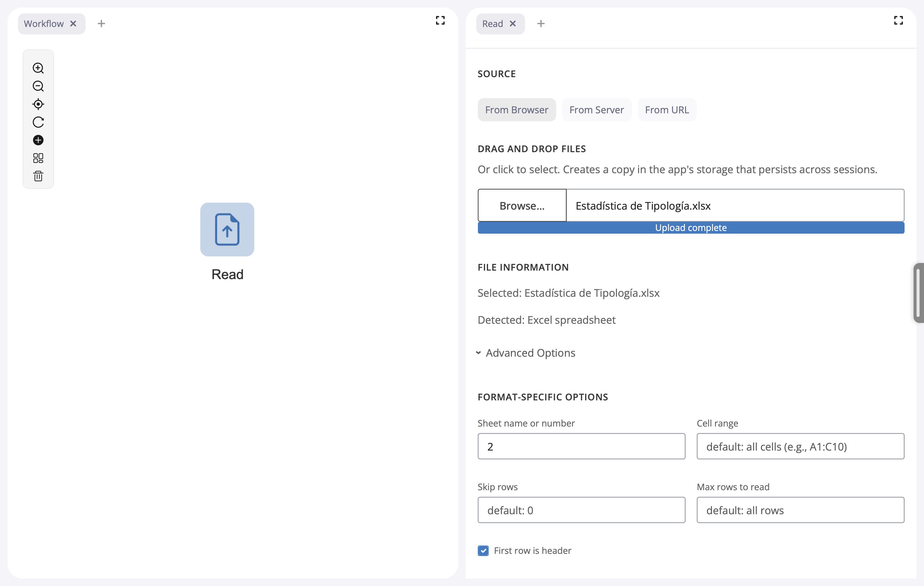Maximize the Workflow panel to fullscreen

440,20
